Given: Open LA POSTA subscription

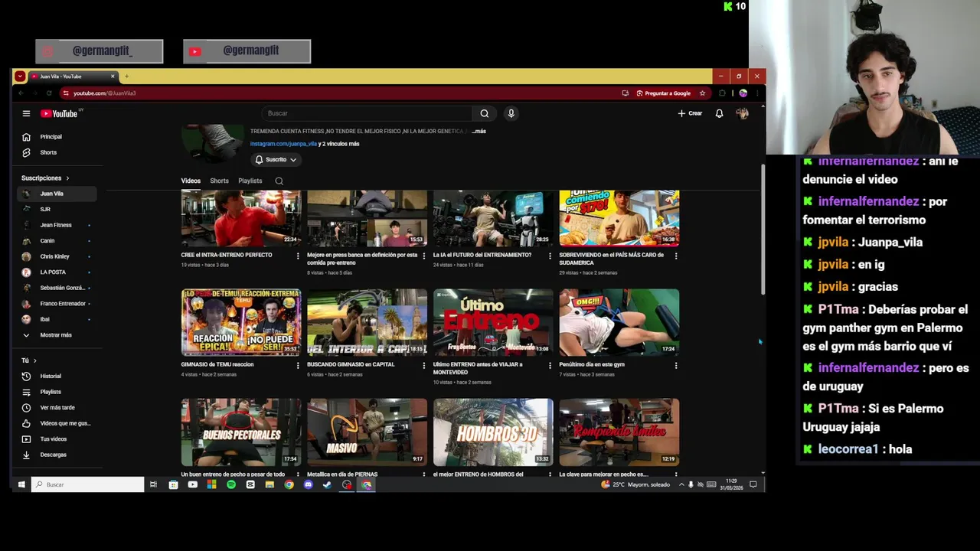Looking at the screenshot, I should [57, 272].
